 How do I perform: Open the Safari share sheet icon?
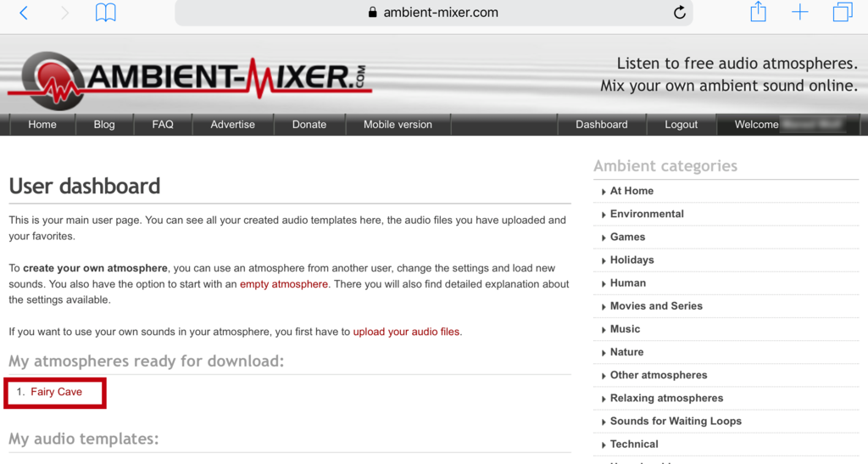[x=758, y=12]
